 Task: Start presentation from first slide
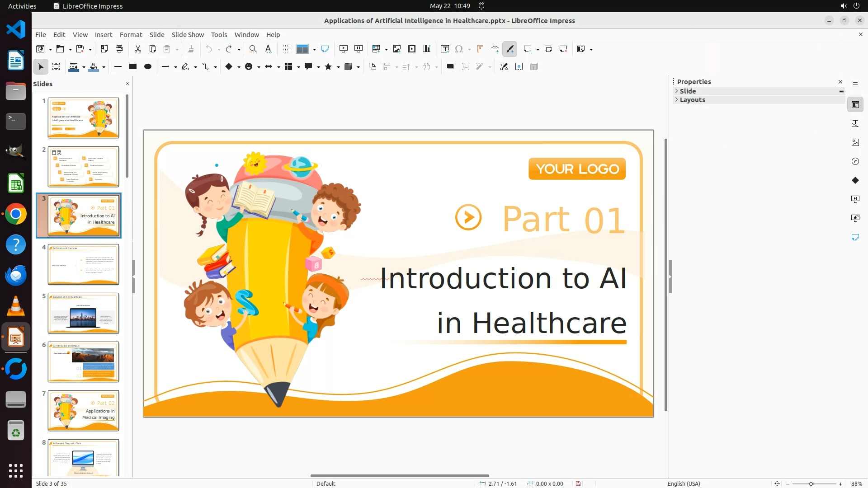click(x=344, y=49)
